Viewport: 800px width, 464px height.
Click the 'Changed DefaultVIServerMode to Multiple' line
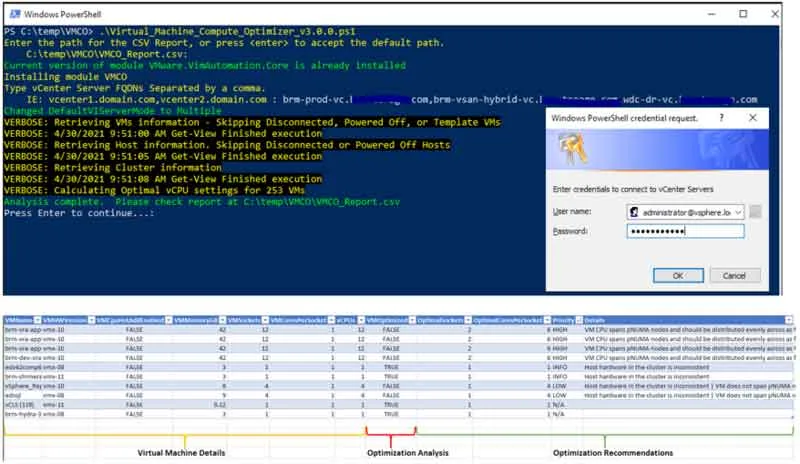[113, 111]
